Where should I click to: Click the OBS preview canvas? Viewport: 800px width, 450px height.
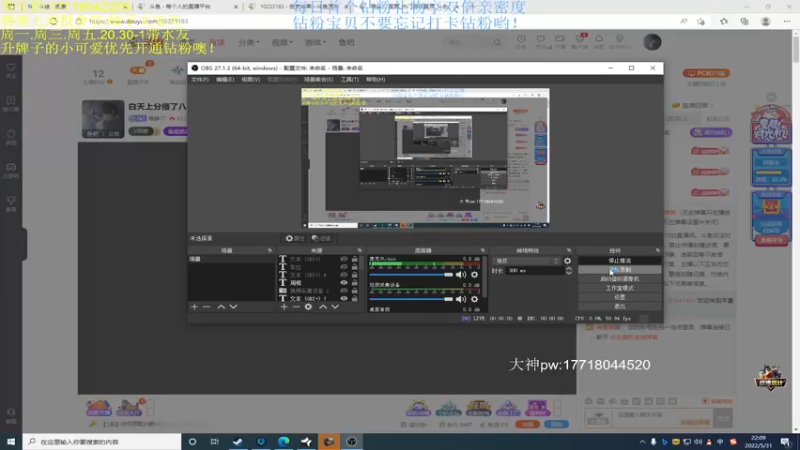(x=425, y=158)
